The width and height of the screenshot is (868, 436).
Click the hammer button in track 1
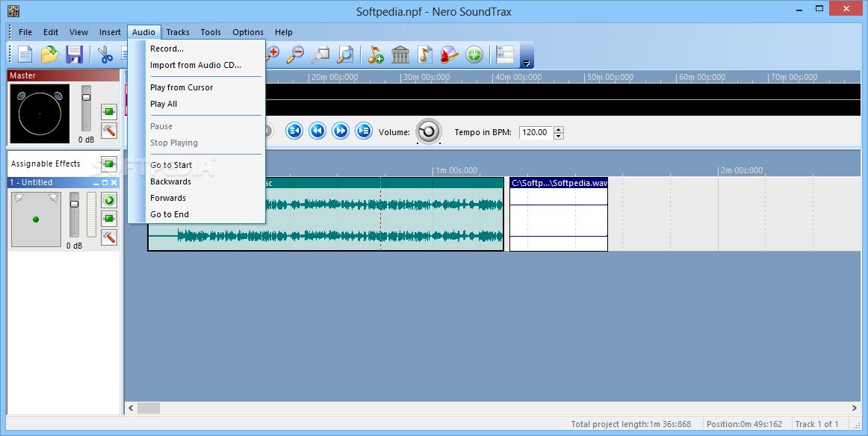pyautogui.click(x=109, y=237)
